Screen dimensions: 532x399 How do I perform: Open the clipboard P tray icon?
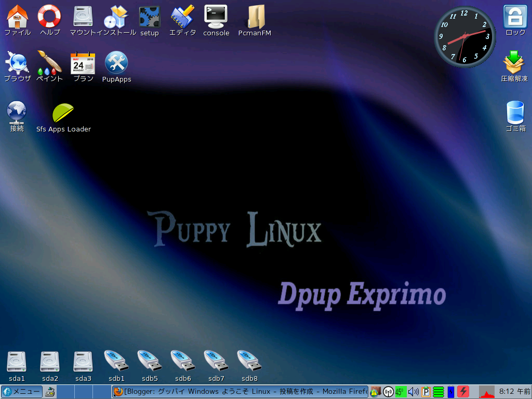426,392
